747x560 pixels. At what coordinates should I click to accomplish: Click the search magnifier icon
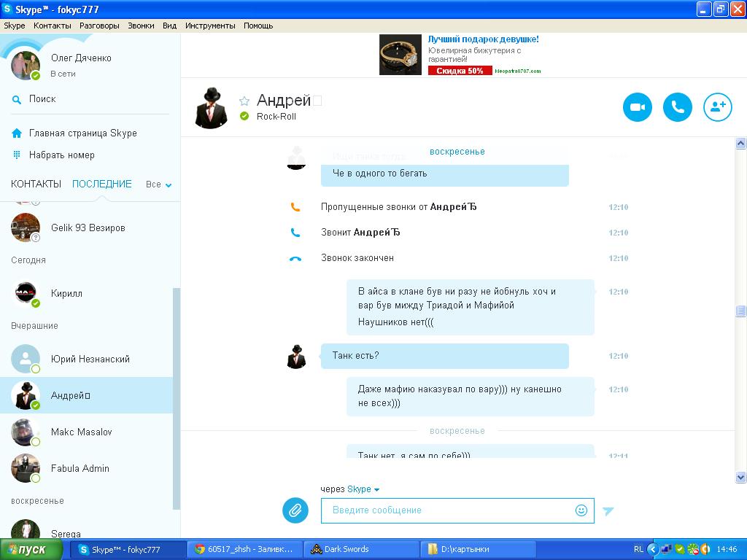17,99
